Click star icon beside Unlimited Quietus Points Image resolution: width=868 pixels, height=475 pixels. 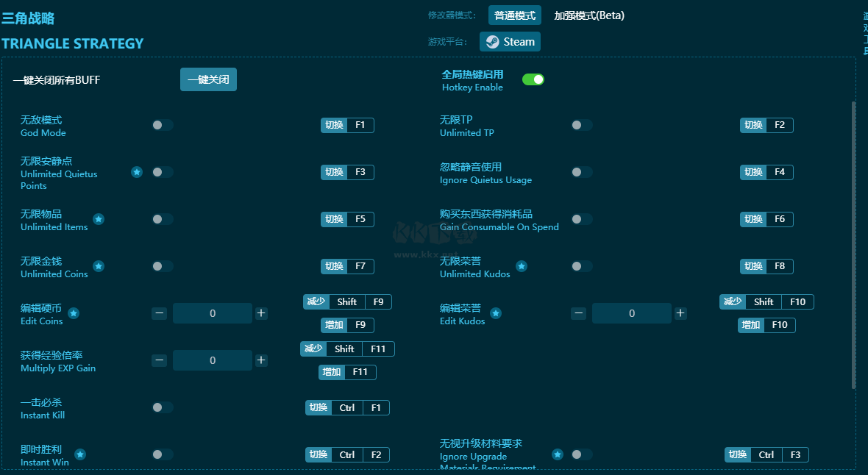[137, 172]
